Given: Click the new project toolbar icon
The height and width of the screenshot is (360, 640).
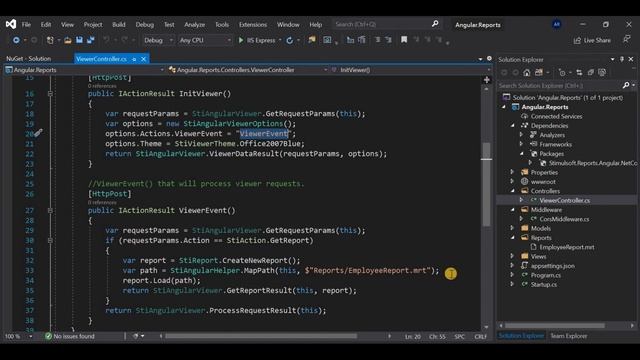Looking at the screenshot, I should pos(50,40).
